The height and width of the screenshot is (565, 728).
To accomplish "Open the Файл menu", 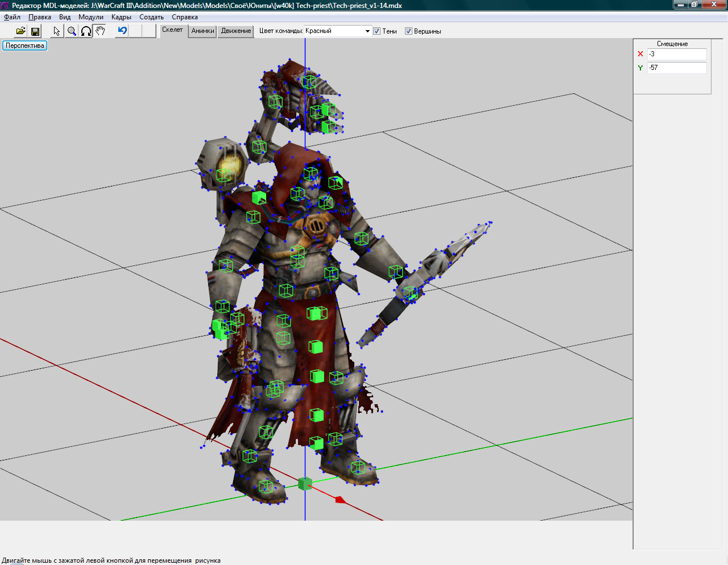I will [12, 17].
